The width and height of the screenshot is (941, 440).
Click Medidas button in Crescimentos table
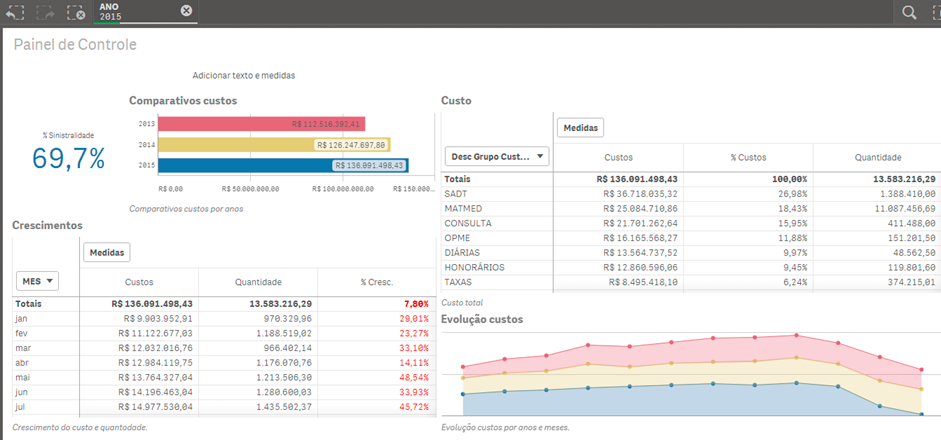(106, 253)
